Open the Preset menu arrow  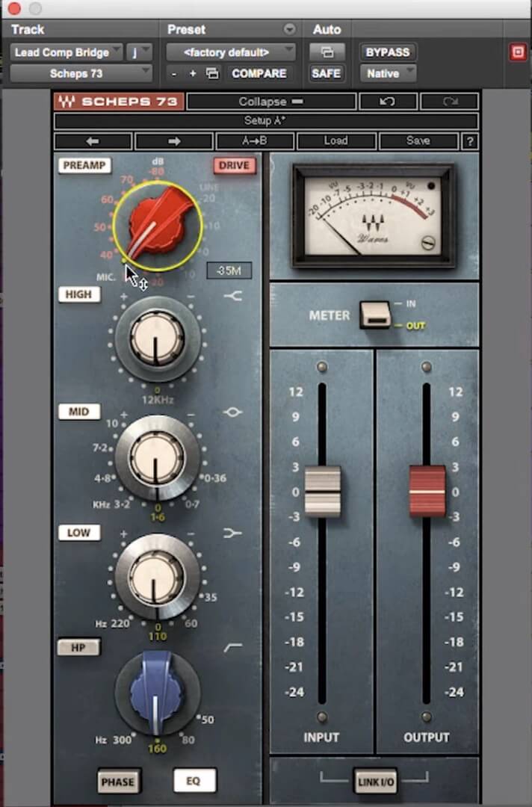coord(290,29)
